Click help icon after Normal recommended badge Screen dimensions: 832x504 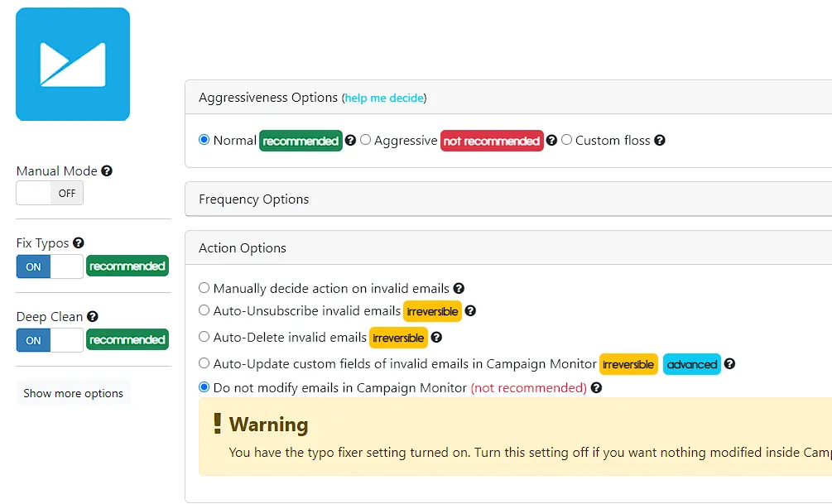coord(350,141)
